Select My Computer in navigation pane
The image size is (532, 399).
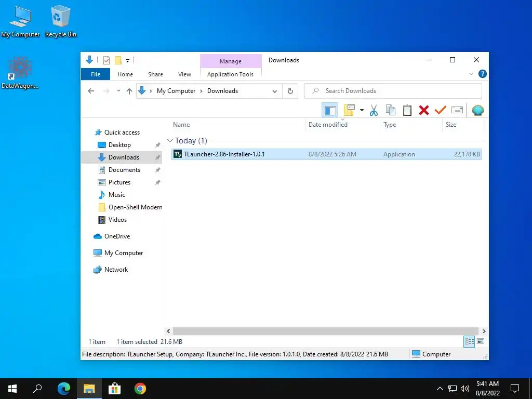tap(124, 253)
